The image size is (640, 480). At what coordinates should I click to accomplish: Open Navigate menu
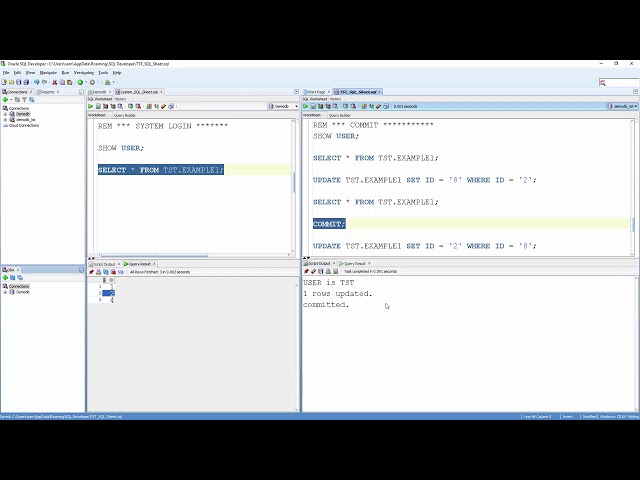pyautogui.click(x=48, y=73)
